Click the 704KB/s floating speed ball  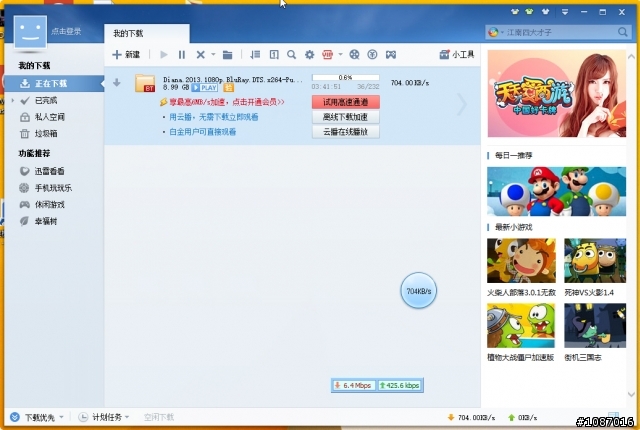click(419, 290)
